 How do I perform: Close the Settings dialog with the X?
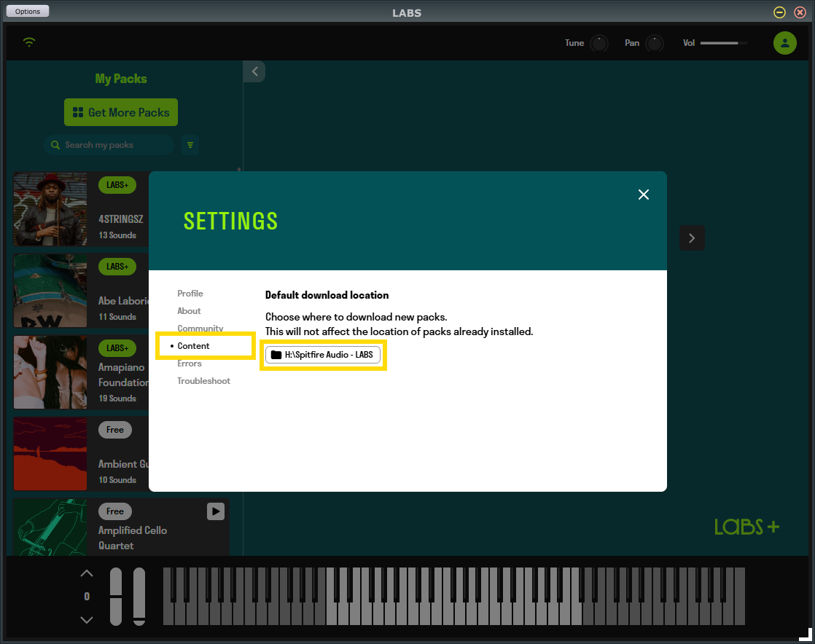click(x=644, y=195)
